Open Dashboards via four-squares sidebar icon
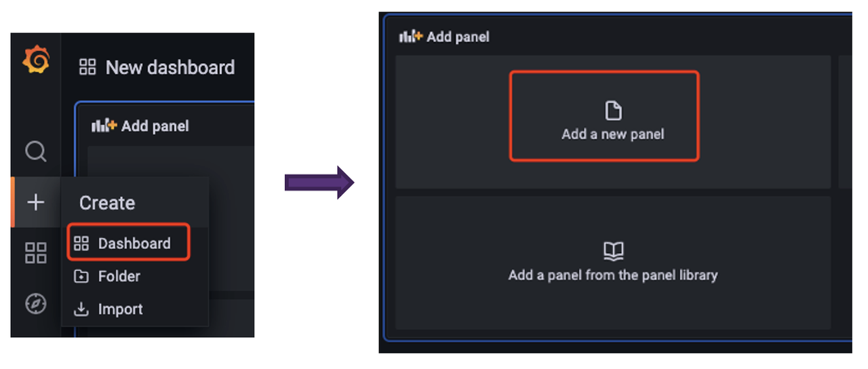Screen dimensions: 868x369 click(35, 253)
